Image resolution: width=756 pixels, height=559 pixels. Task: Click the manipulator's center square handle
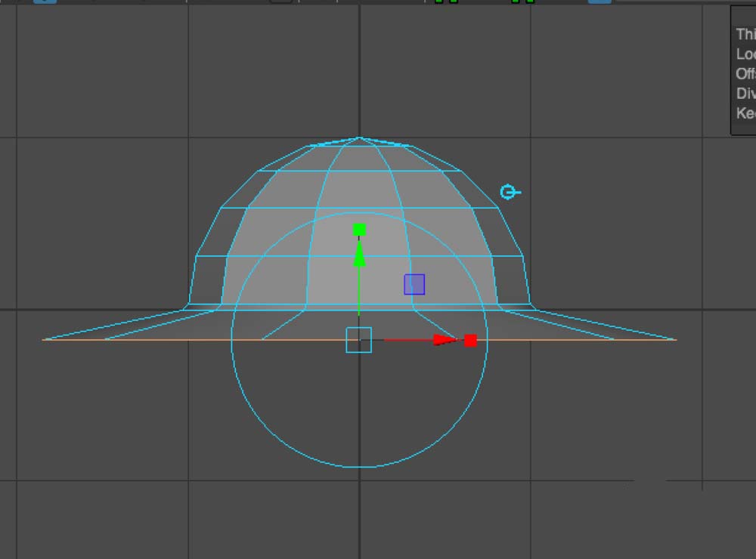358,340
